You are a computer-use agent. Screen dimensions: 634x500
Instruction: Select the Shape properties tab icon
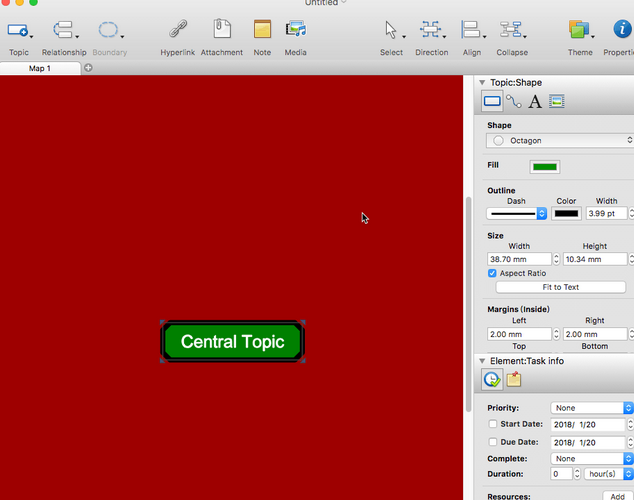point(492,101)
